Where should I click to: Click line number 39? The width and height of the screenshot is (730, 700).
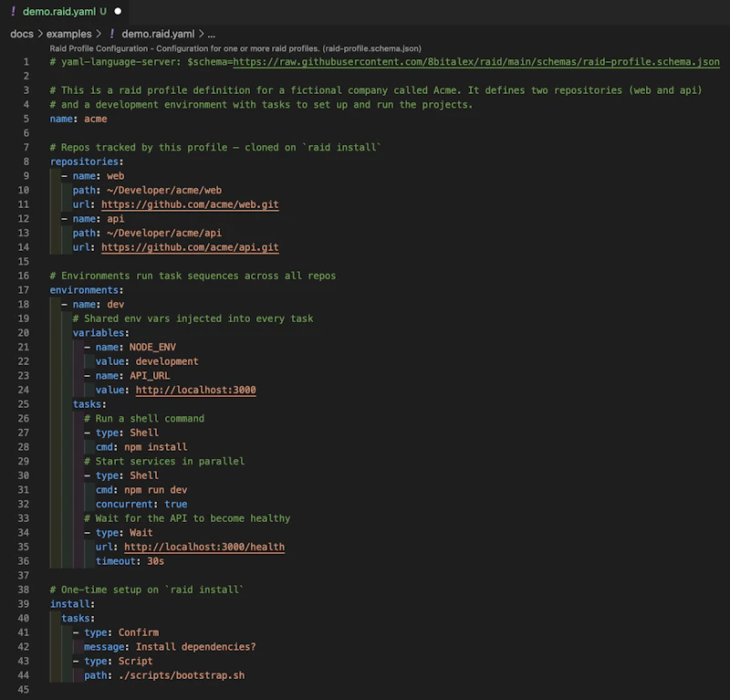point(24,603)
